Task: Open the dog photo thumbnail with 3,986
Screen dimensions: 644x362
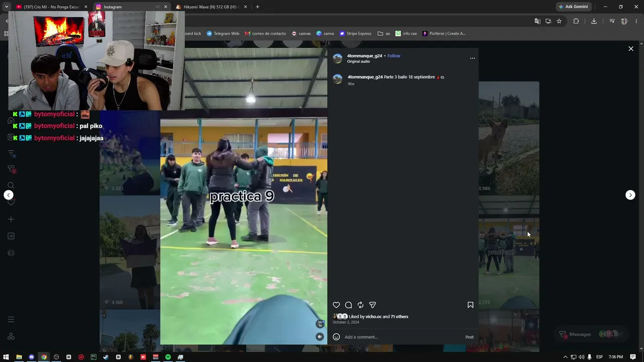Action: pyautogui.click(x=509, y=138)
